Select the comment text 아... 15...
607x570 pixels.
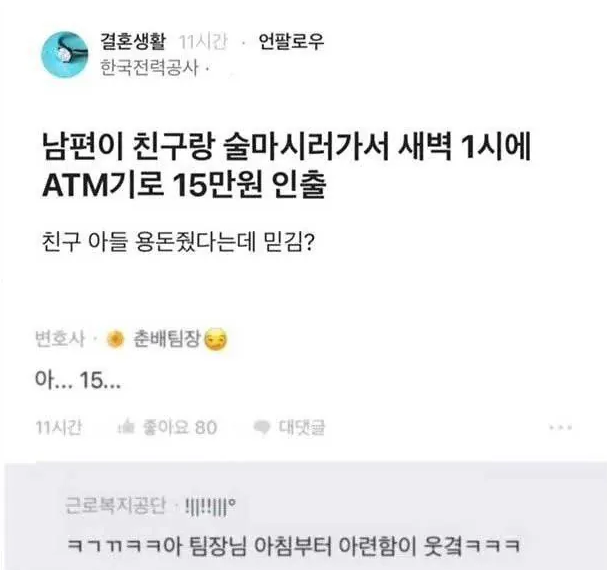pyautogui.click(x=78, y=379)
